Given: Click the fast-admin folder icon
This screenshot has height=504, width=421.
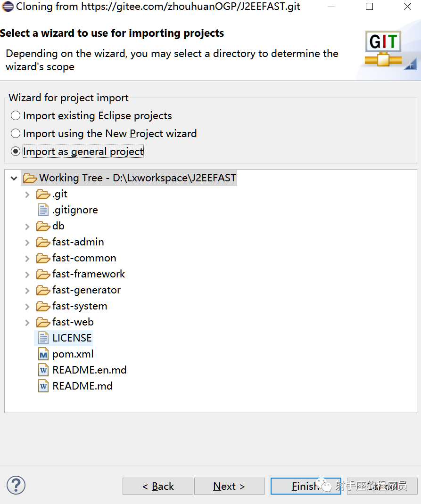Looking at the screenshot, I should (x=43, y=242).
